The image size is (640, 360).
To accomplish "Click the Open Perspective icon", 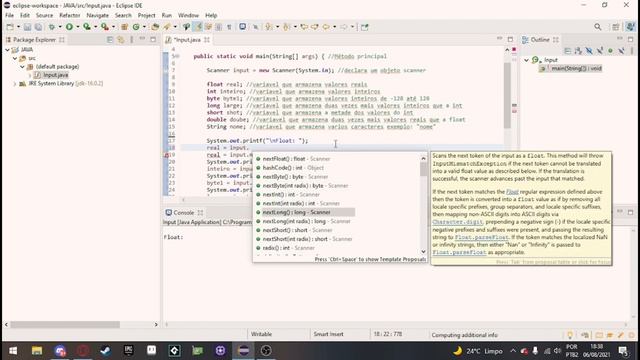I will tap(616, 27).
